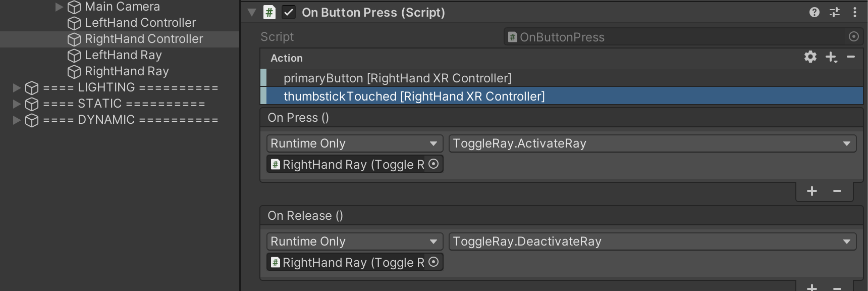Add a new binding with Action plus icon

coord(831,57)
